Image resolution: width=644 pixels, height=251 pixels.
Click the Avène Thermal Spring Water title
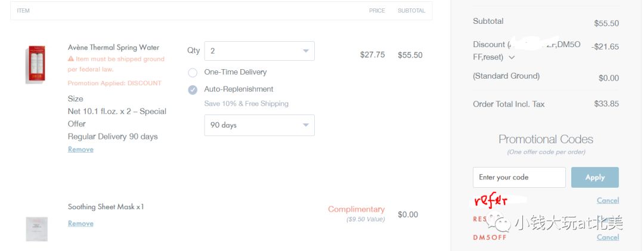tap(113, 47)
